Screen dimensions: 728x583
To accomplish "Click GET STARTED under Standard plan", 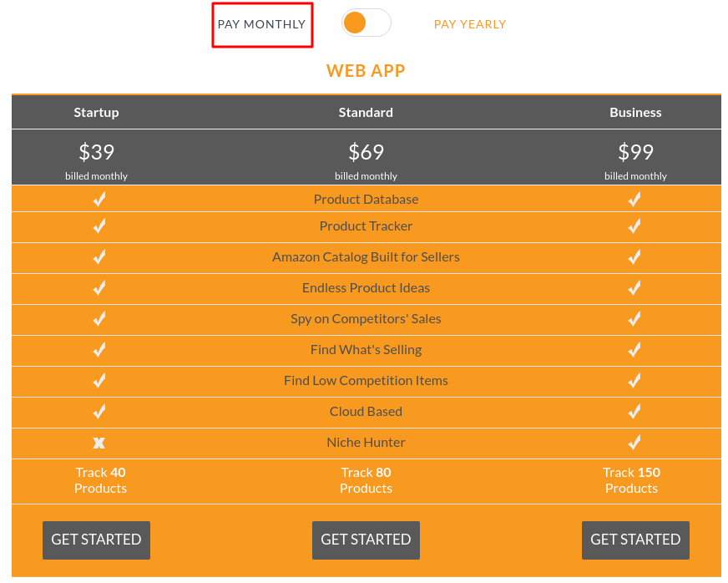I will click(366, 540).
